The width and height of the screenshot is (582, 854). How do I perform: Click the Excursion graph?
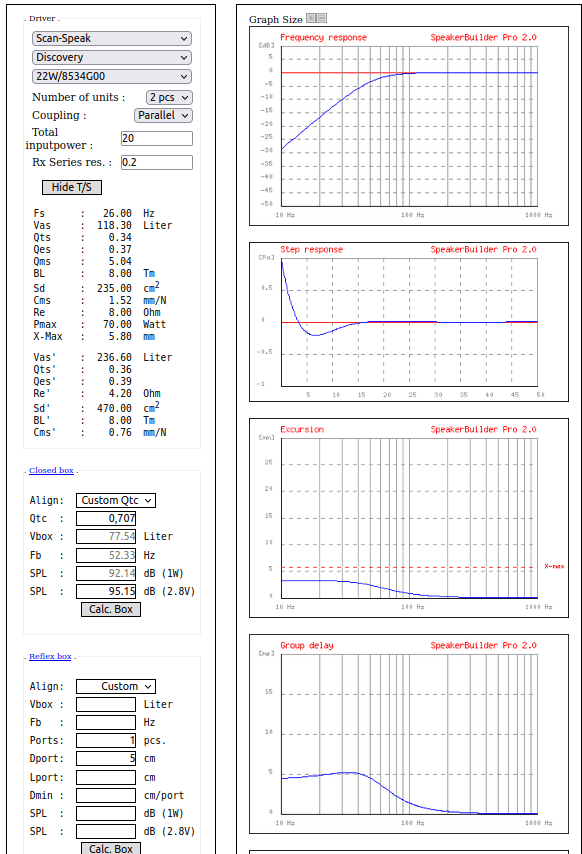pyautogui.click(x=409, y=518)
